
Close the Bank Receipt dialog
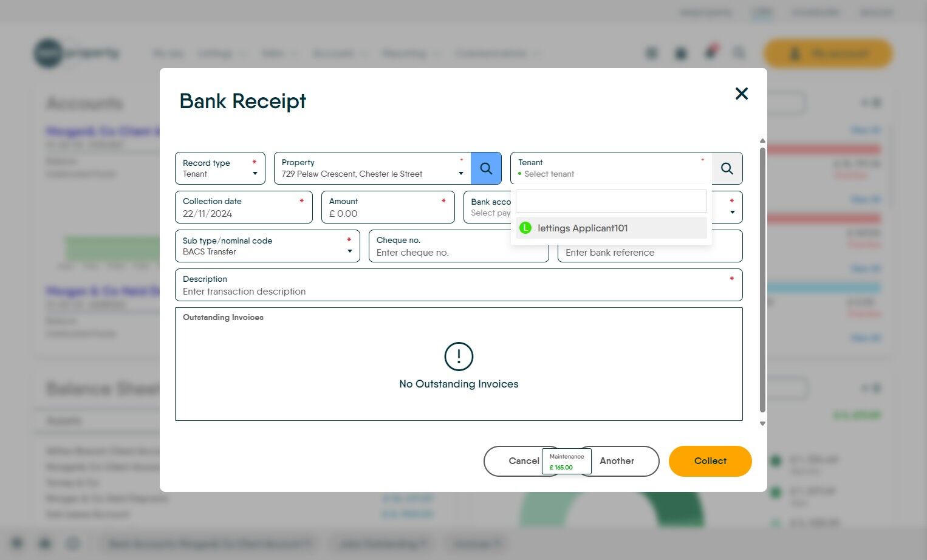(741, 94)
